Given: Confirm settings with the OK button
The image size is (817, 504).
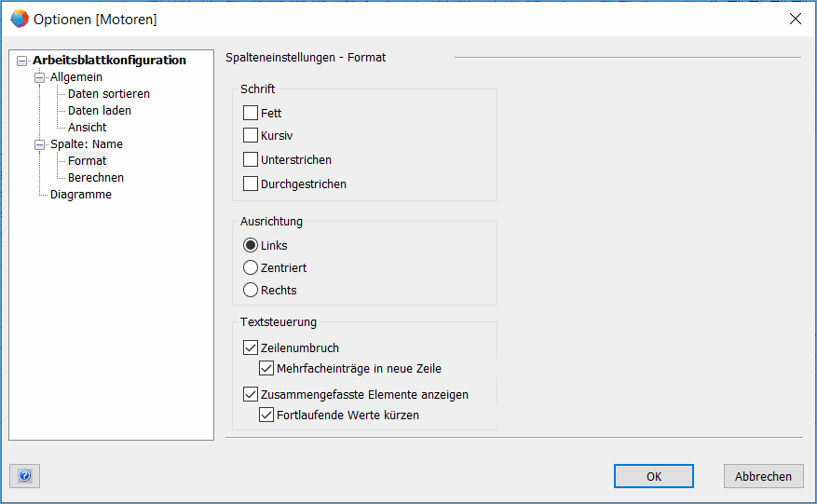Looking at the screenshot, I should point(653,476).
